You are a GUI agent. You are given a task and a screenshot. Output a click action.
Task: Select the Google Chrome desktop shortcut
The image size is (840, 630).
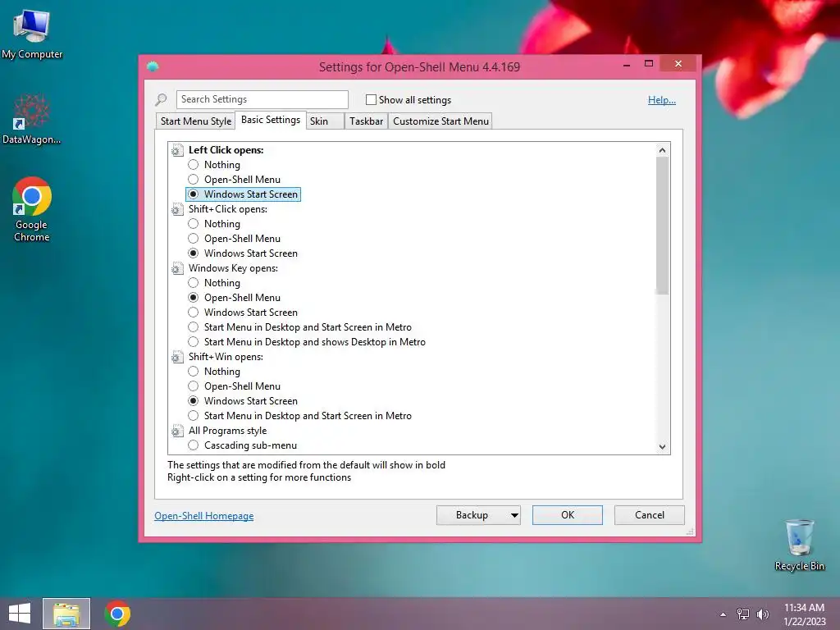[32, 209]
